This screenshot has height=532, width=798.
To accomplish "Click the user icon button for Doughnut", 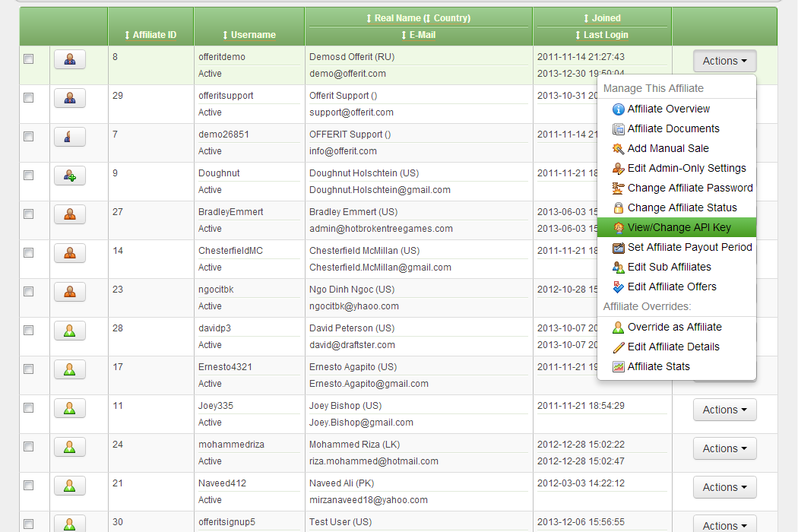I will [x=69, y=176].
